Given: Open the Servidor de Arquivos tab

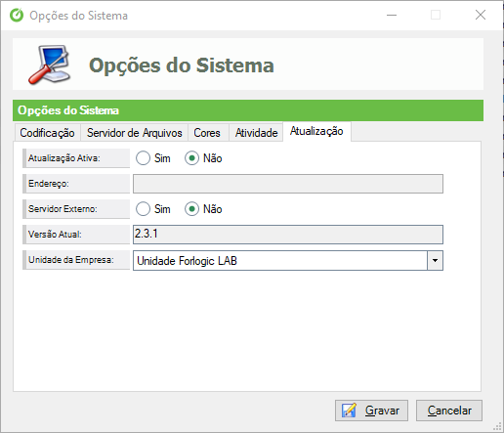Looking at the screenshot, I should click(x=134, y=133).
